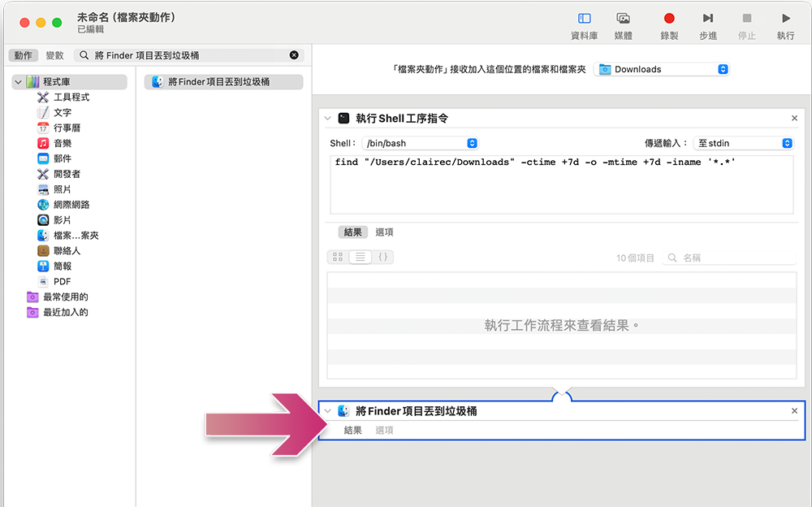Select the 行事曆 calendar category
This screenshot has height=507, width=812.
(x=67, y=128)
